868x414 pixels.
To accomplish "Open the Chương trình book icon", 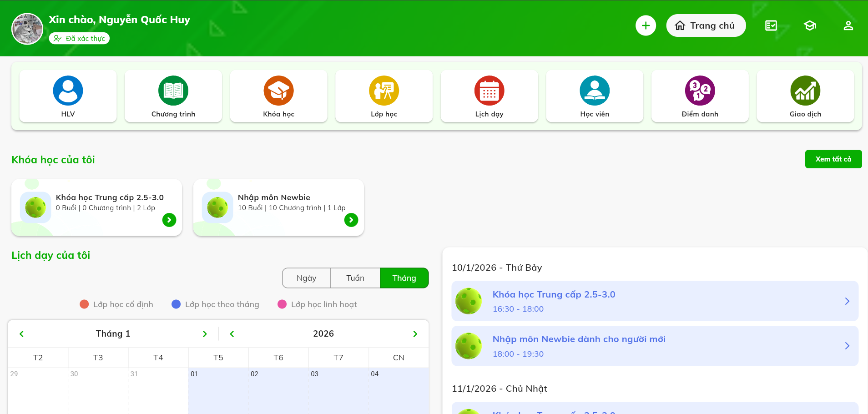I will pyautogui.click(x=173, y=91).
